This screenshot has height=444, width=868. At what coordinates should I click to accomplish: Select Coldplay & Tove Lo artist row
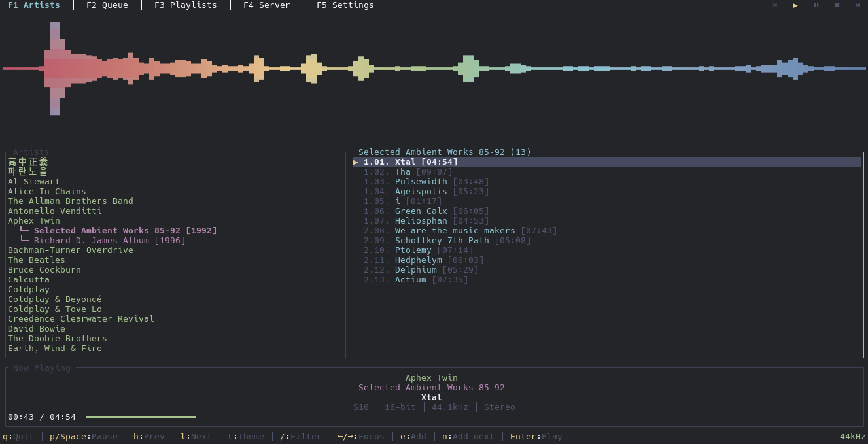point(55,309)
